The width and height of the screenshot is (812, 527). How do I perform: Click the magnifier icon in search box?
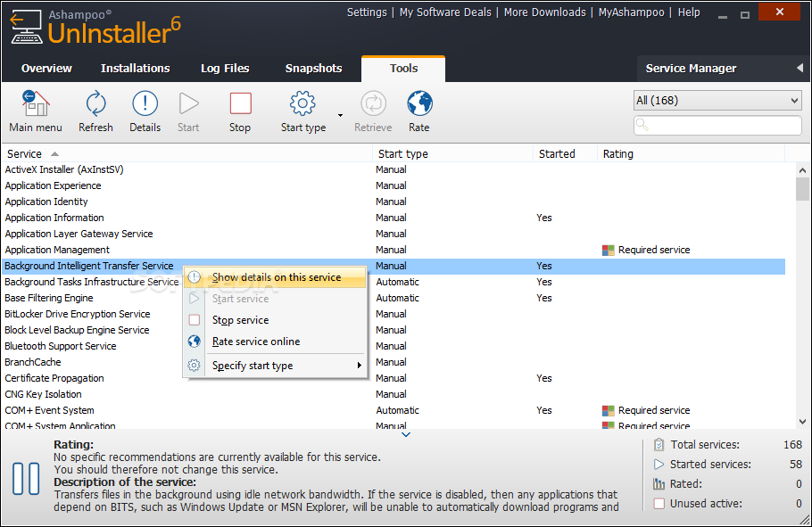point(642,125)
